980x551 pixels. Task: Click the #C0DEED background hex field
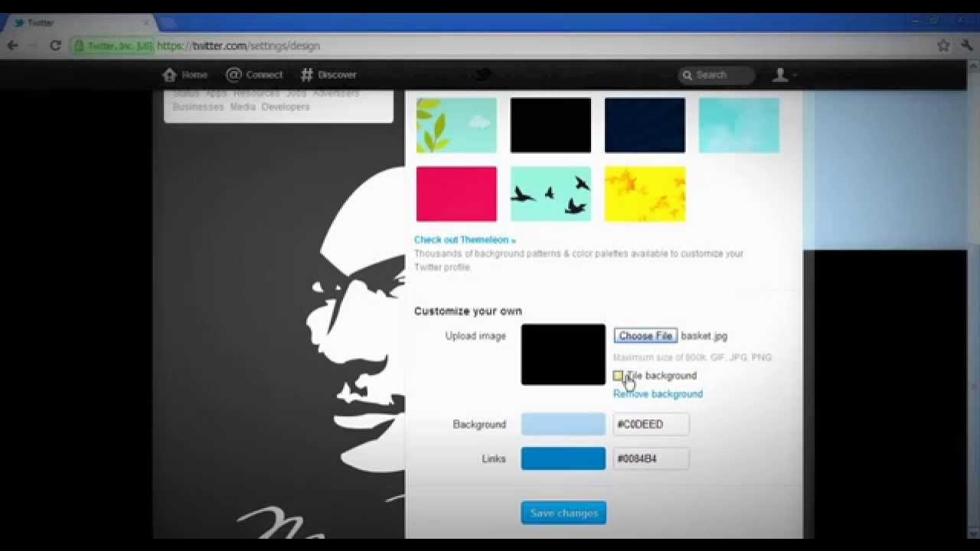[651, 424]
